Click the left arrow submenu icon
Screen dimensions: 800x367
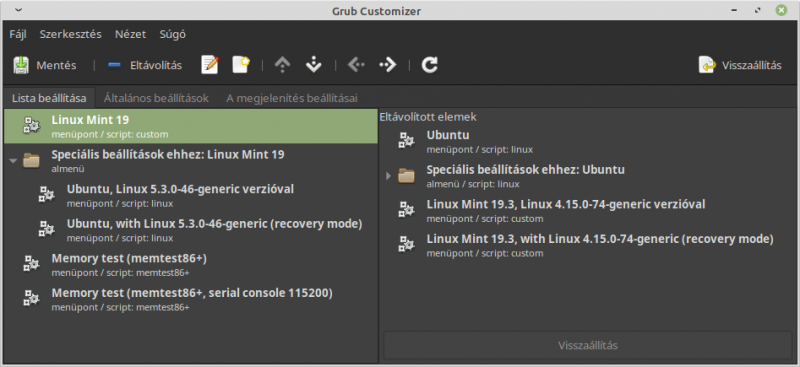point(356,65)
